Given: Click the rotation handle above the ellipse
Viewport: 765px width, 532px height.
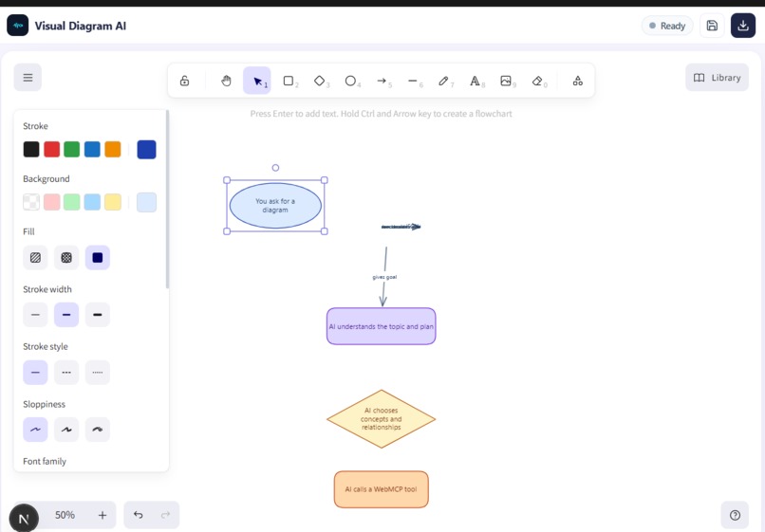Looking at the screenshot, I should (x=275, y=168).
